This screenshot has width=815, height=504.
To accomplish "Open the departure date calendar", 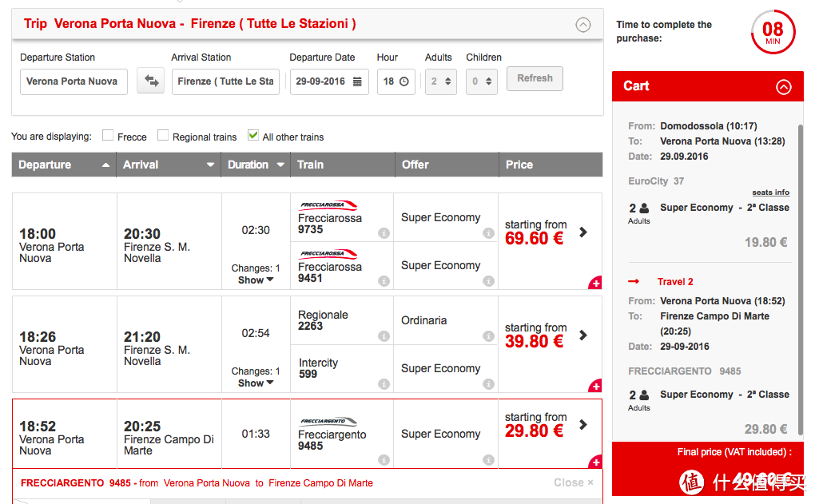I will coord(357,81).
